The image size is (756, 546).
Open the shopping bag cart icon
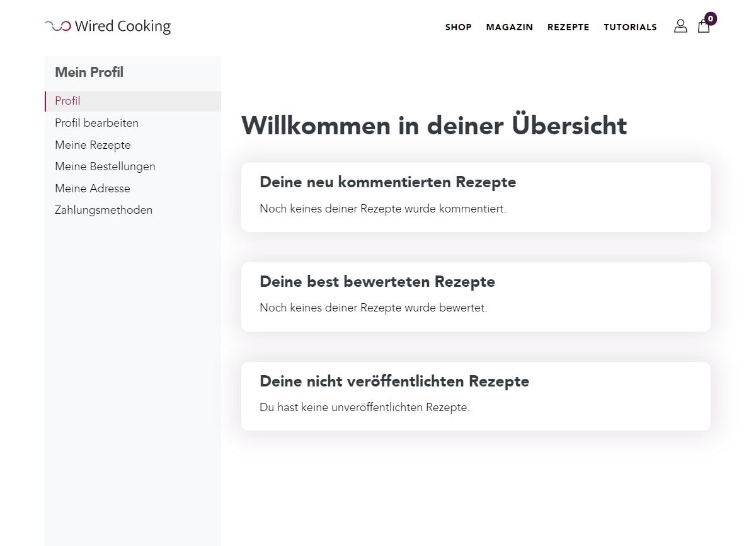pos(703,27)
